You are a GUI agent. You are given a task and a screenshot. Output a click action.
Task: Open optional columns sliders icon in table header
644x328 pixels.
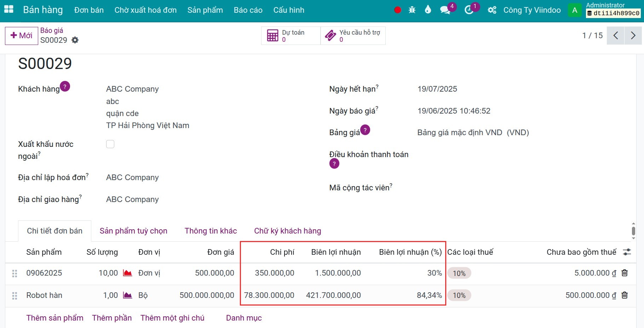627,252
